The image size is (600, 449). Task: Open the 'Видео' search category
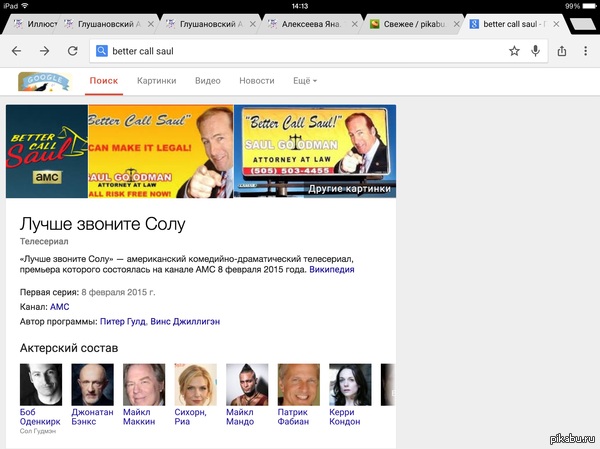[208, 81]
